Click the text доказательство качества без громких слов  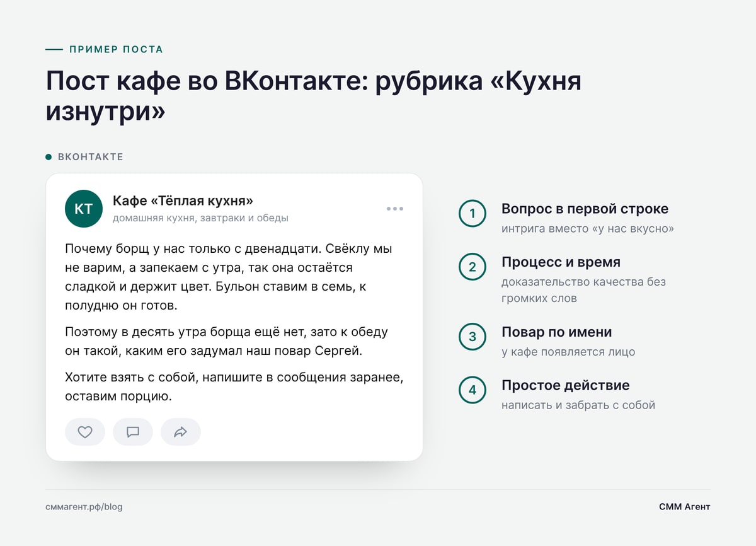[x=583, y=290]
